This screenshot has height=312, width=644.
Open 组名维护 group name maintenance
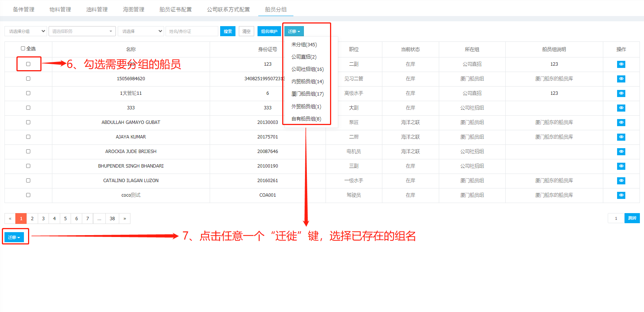tap(269, 31)
